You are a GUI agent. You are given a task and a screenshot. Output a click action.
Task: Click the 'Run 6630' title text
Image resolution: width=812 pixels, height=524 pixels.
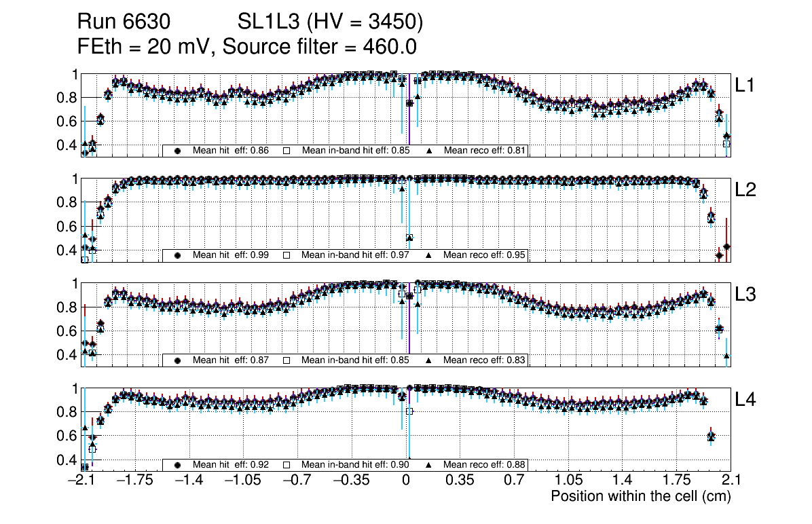click(x=123, y=22)
